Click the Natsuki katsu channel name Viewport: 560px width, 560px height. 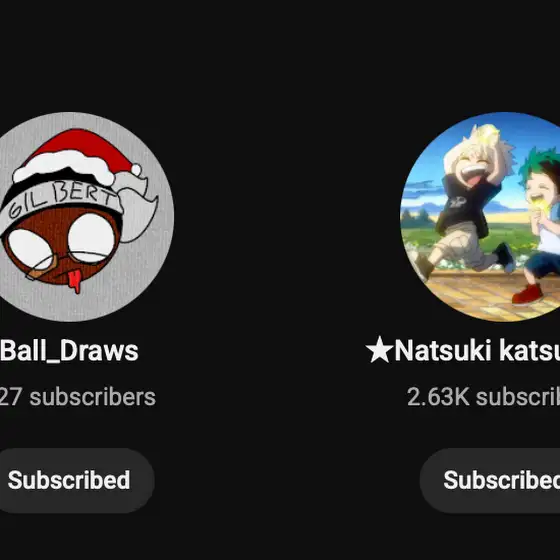point(463,351)
